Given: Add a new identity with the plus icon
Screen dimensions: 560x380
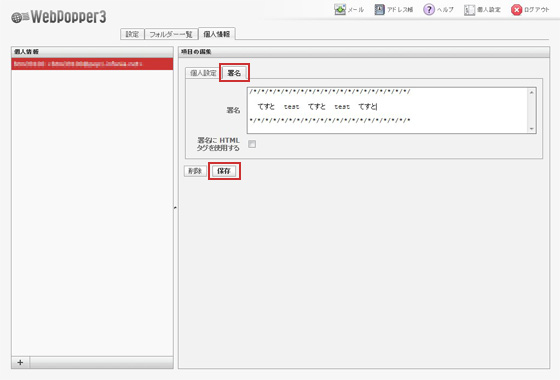Looking at the screenshot, I should [20, 362].
